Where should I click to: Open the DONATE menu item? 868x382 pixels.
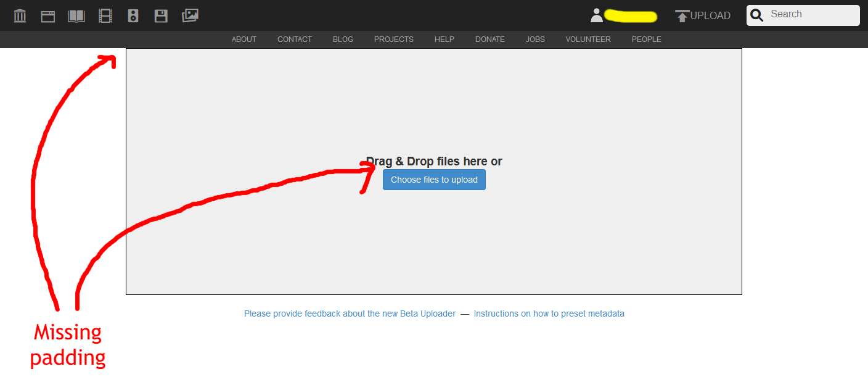coord(490,39)
